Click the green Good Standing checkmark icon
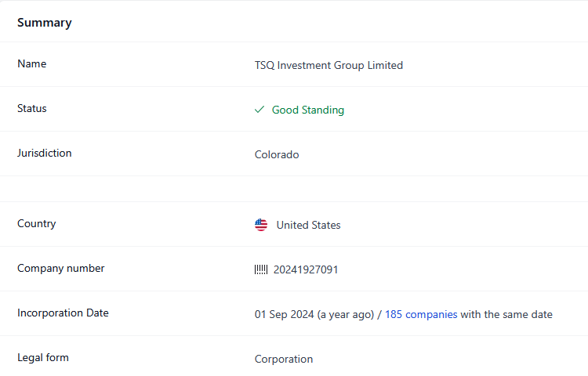The width and height of the screenshot is (588, 376). pyautogui.click(x=260, y=110)
